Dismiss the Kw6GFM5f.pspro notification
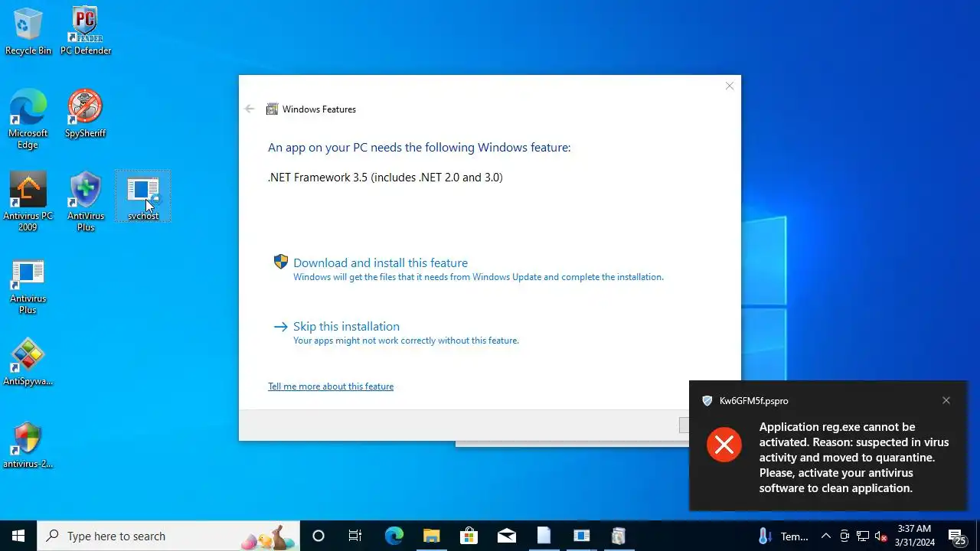This screenshot has height=551, width=980. [946, 400]
